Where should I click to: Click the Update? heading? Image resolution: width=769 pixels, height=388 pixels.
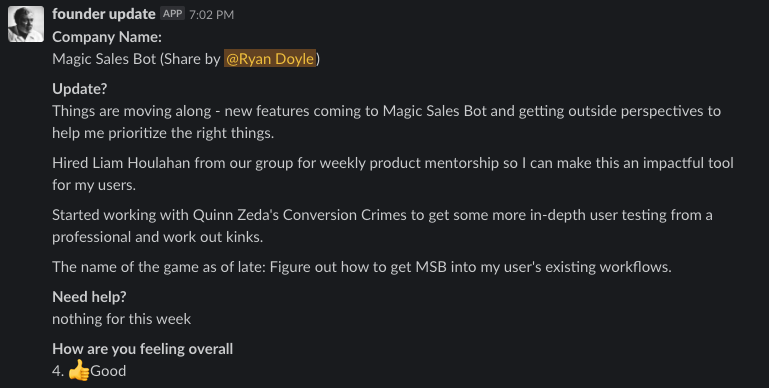[x=79, y=89]
